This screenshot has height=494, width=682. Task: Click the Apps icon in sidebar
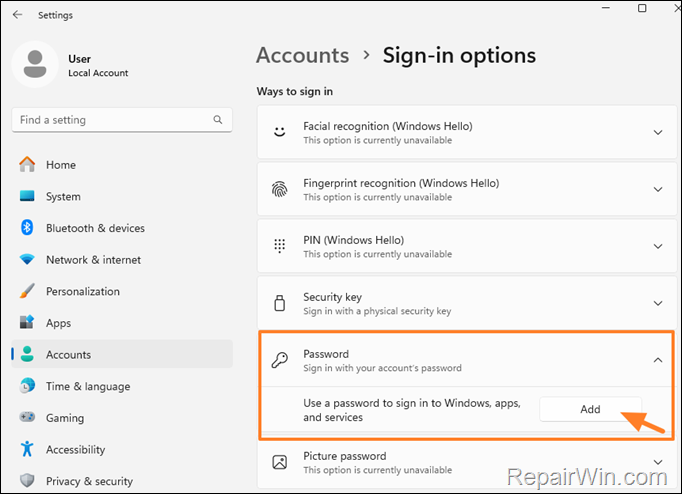click(x=27, y=322)
